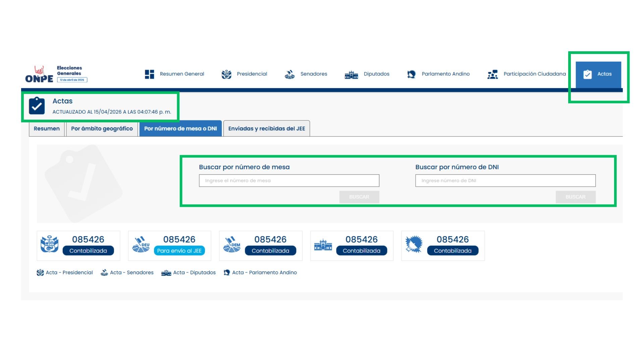Open the Enviadas y recibidas del JEE tab

click(266, 129)
